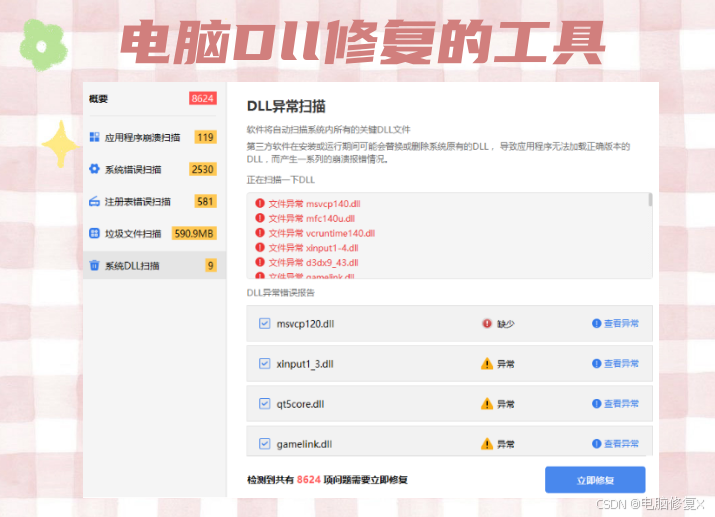This screenshot has height=517, width=715.
Task: Click the info icon in qt5core.dll row
Action: [596, 403]
